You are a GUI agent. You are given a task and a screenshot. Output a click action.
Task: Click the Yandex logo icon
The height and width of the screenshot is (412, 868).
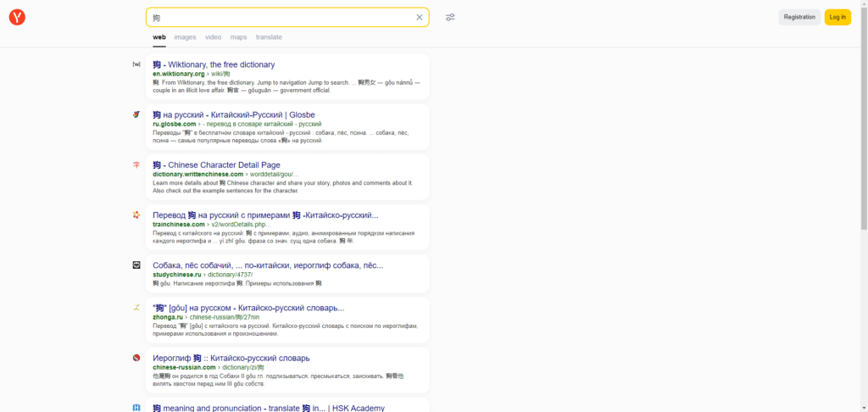[17, 17]
